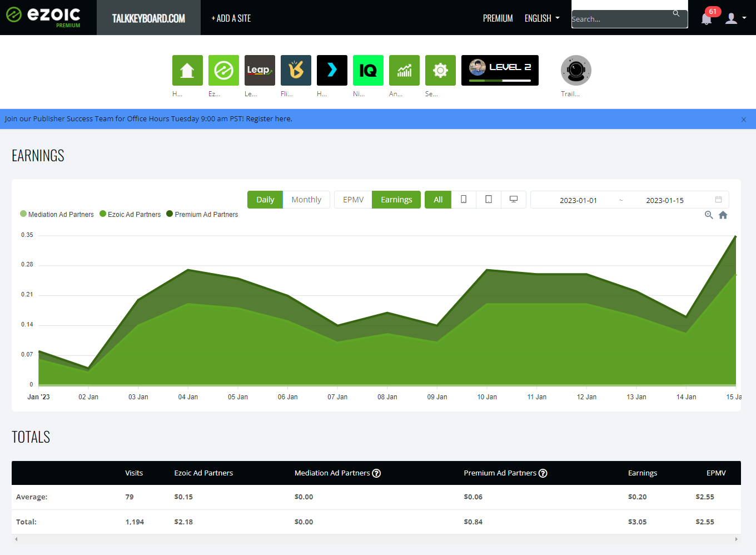Click the search magnifier icon
Screen dimensions: 756x555
coord(676,13)
